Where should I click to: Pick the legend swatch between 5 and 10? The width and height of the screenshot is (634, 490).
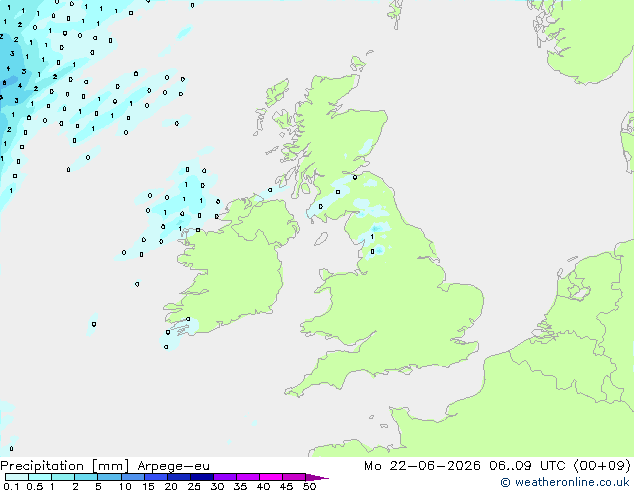(110, 477)
